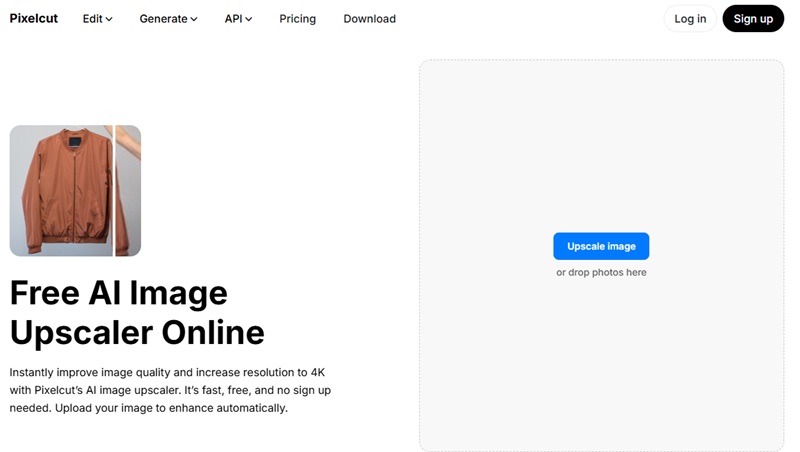Click the blue Upscale image button
This screenshot has width=800, height=452.
(601, 246)
